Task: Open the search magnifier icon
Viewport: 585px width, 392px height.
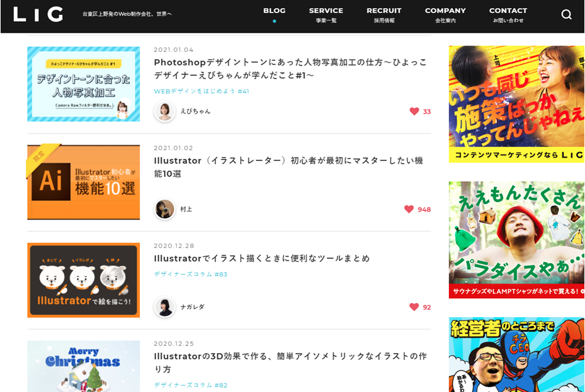Action: coord(566,15)
